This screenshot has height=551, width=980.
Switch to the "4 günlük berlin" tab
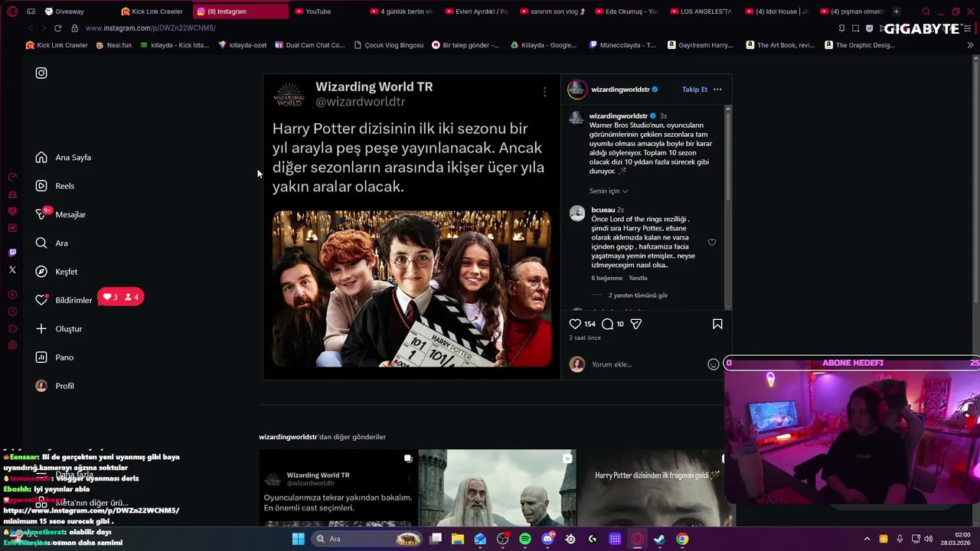click(x=402, y=11)
